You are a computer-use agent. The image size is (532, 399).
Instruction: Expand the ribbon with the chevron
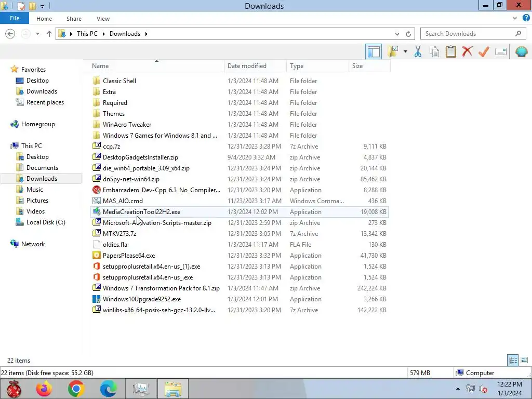coord(515,18)
